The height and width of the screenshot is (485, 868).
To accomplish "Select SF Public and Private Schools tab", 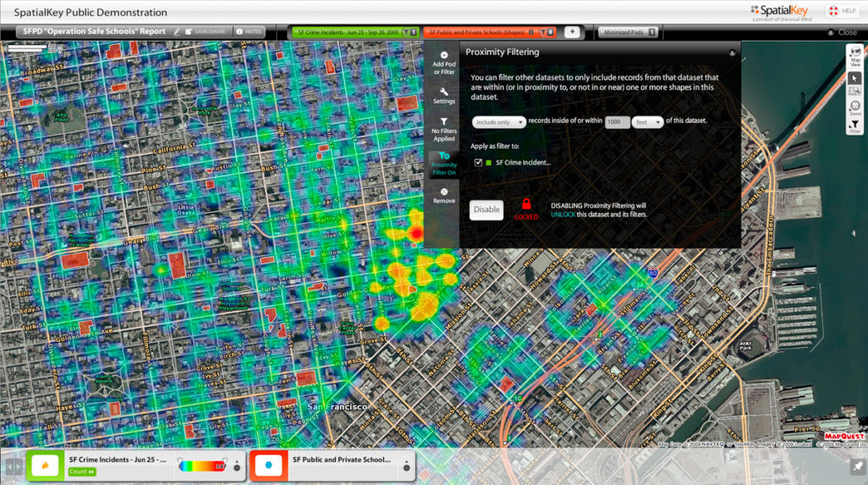I will pyautogui.click(x=479, y=32).
